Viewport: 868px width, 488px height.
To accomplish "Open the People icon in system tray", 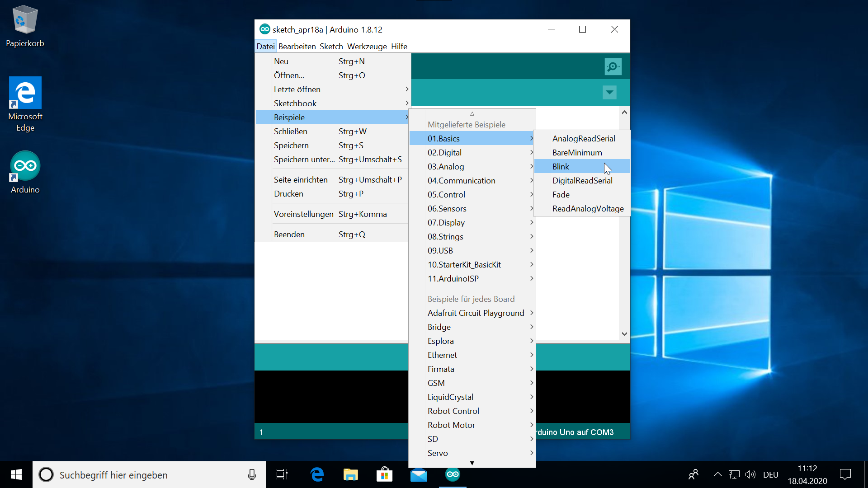I will point(693,474).
